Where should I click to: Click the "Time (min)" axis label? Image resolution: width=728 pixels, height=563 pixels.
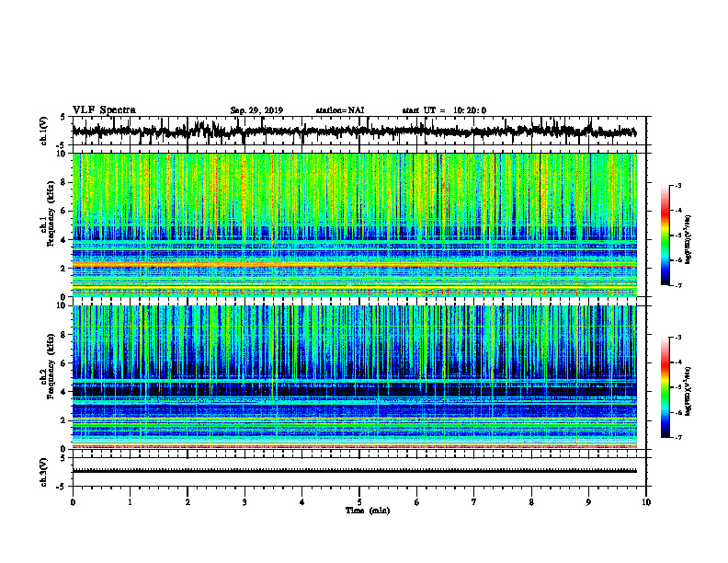click(368, 511)
